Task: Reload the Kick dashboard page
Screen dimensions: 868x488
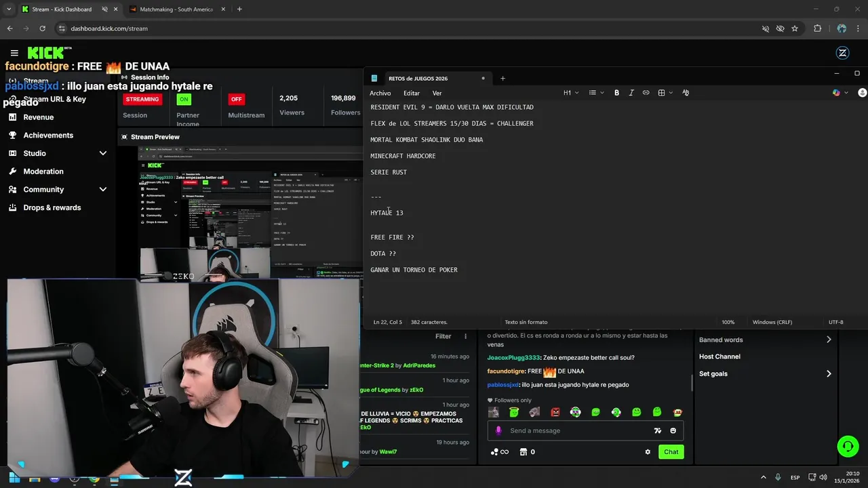Action: (42, 28)
